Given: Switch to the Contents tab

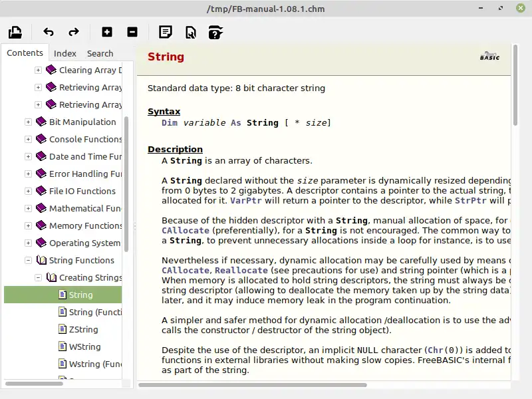Looking at the screenshot, I should [x=25, y=53].
